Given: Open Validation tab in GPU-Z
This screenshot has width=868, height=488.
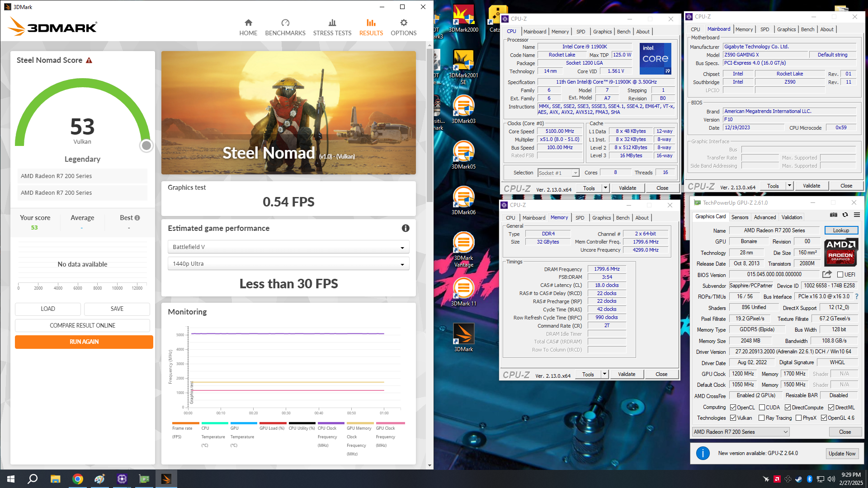Looking at the screenshot, I should (792, 217).
